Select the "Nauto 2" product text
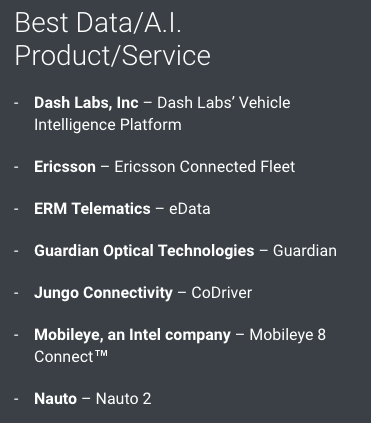 (x=123, y=399)
